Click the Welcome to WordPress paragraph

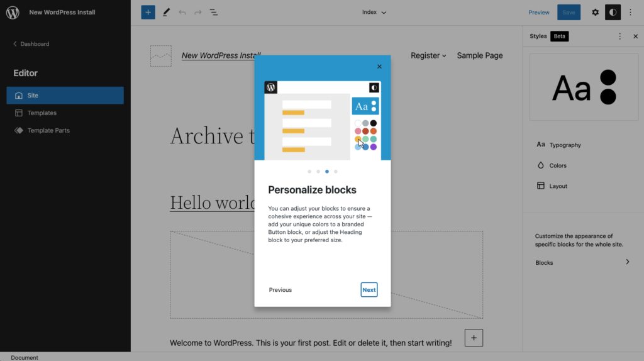point(311,343)
